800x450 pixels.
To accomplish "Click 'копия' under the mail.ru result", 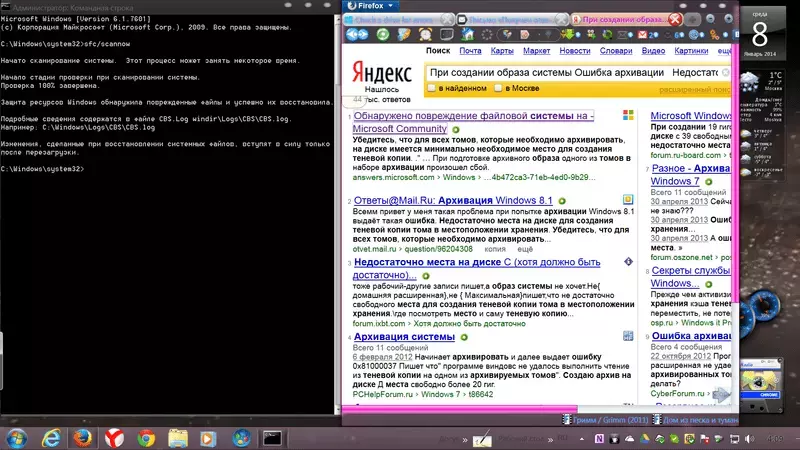I will (x=495, y=249).
